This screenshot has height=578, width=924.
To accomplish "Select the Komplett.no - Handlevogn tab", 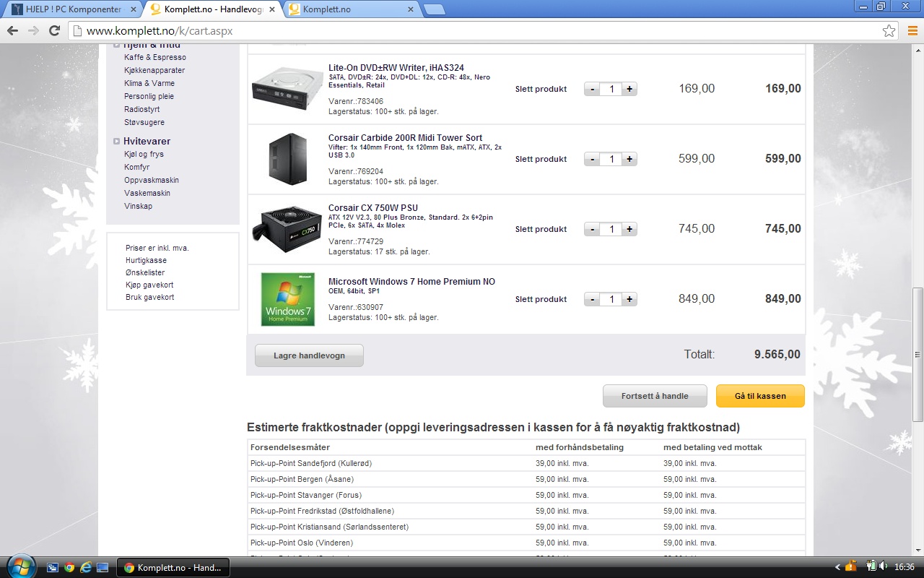I will [211, 9].
